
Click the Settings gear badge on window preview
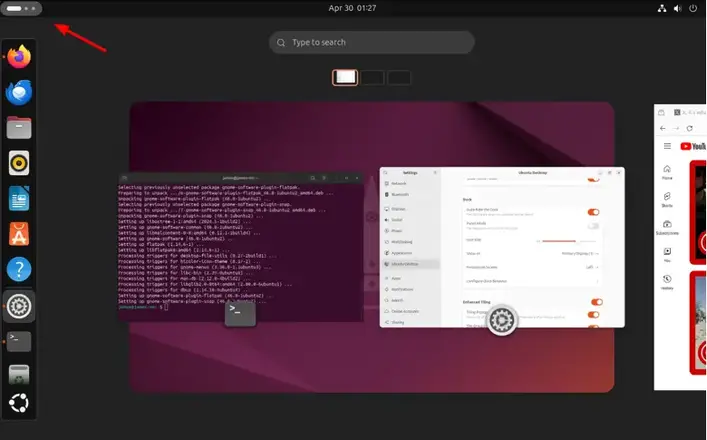pyautogui.click(x=501, y=320)
